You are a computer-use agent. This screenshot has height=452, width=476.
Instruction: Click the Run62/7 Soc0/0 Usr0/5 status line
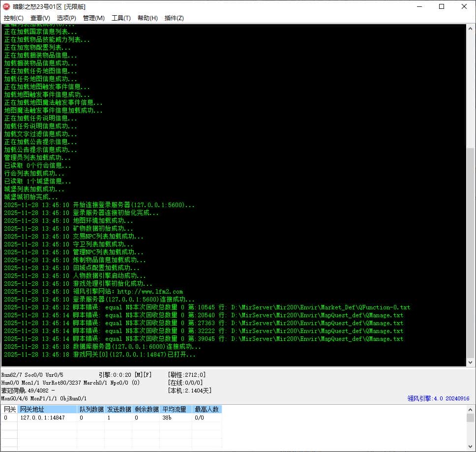[x=32, y=375]
